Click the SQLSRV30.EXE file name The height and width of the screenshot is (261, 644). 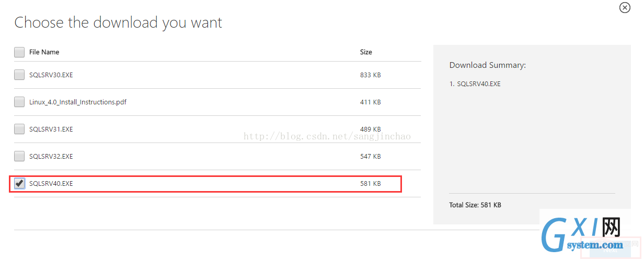point(51,75)
